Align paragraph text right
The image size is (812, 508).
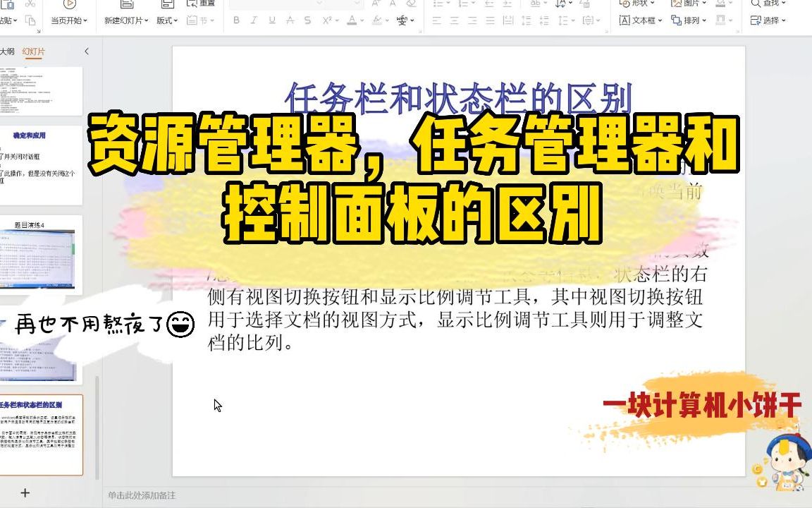[x=472, y=20]
